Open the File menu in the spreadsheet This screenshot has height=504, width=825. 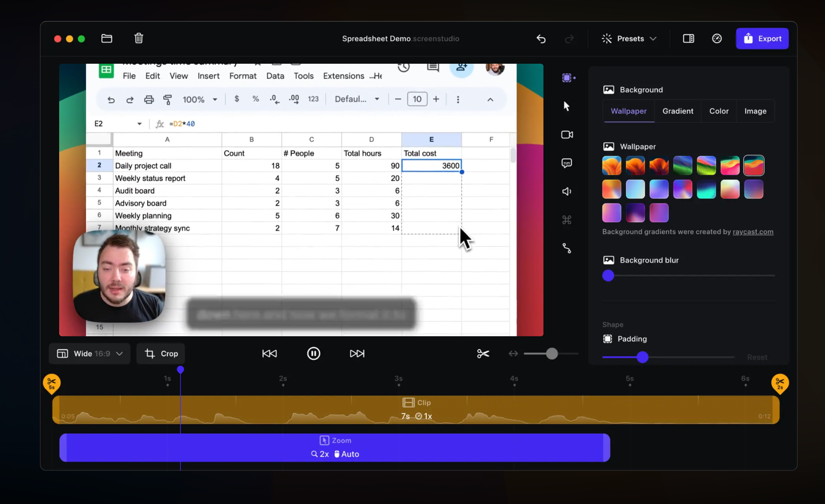pos(129,76)
